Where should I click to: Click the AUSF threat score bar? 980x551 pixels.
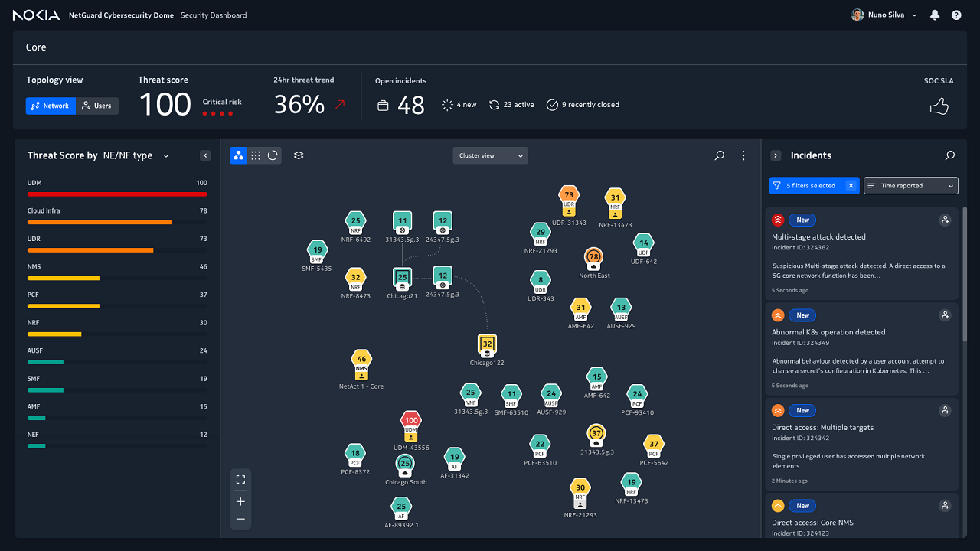117,362
